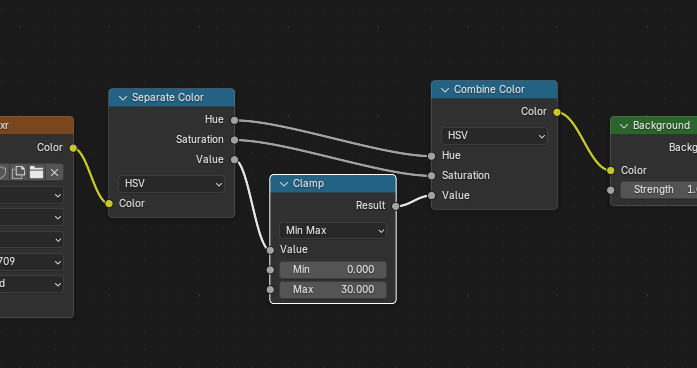Select the Background node by its title
Image resolution: width=697 pixels, height=368 pixels.
click(x=661, y=126)
